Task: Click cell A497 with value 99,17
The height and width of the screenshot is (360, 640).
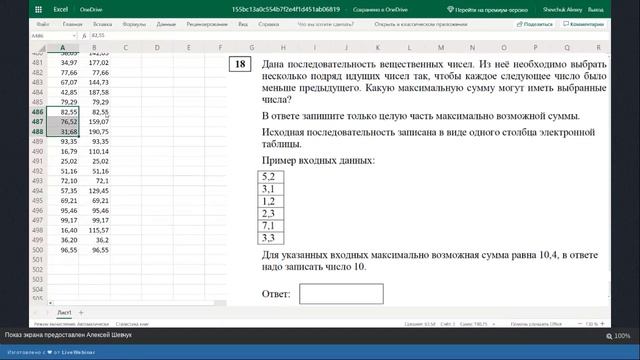Action: (63, 220)
